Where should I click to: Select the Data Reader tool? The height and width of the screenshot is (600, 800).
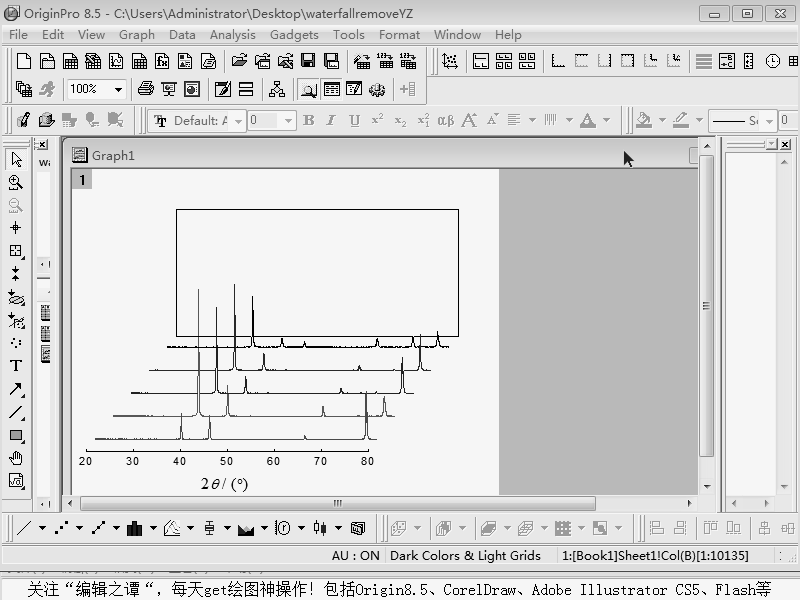16,251
